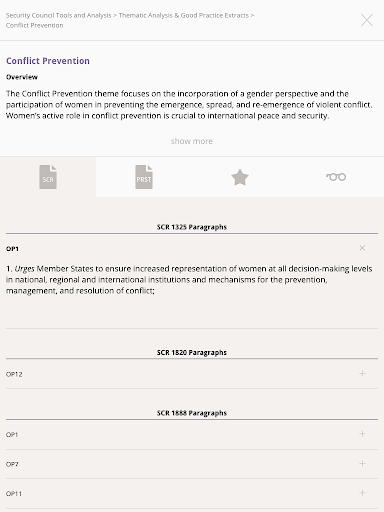Click the OP7 row label
The image size is (384, 512).
12,464
